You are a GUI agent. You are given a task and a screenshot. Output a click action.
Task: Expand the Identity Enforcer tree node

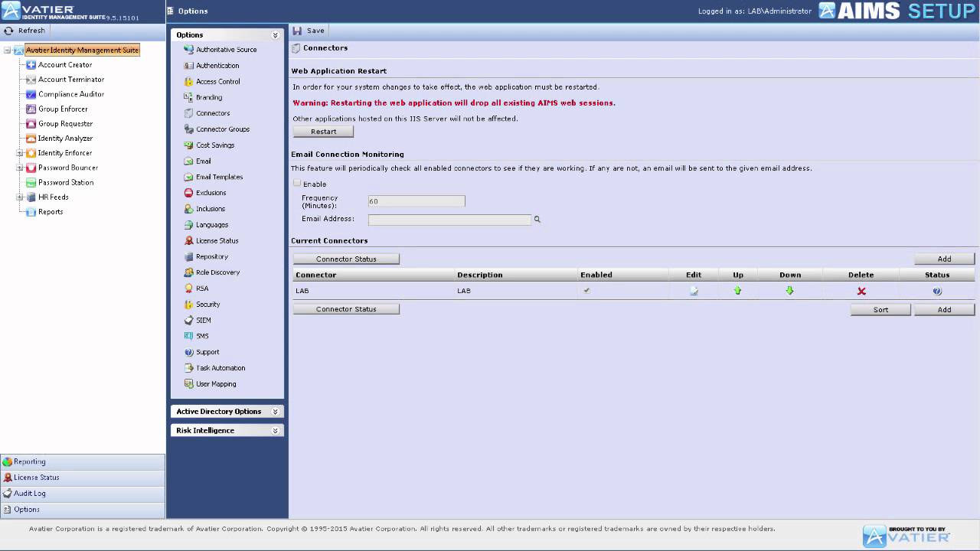point(20,153)
